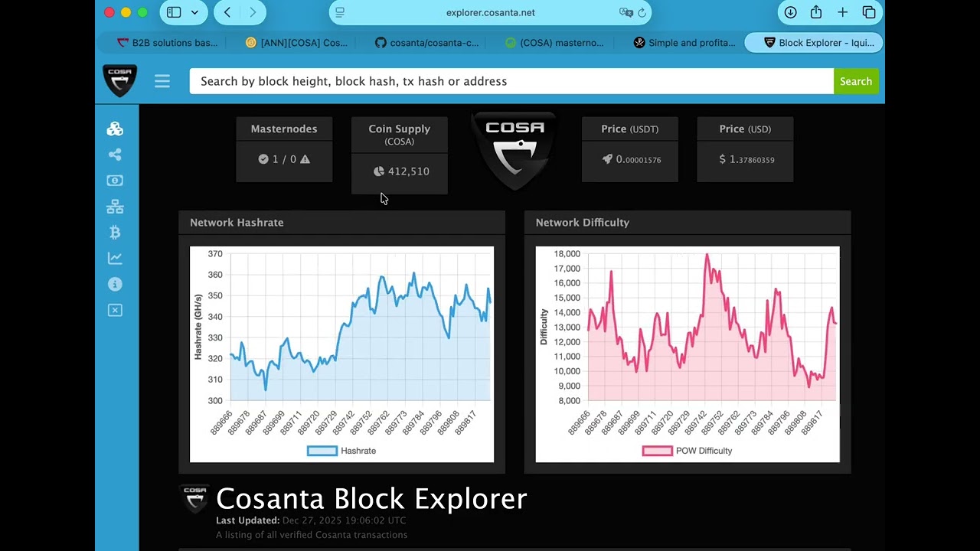Switch to the [ANN][COSA] tab
The image size is (980, 551).
tap(296, 43)
